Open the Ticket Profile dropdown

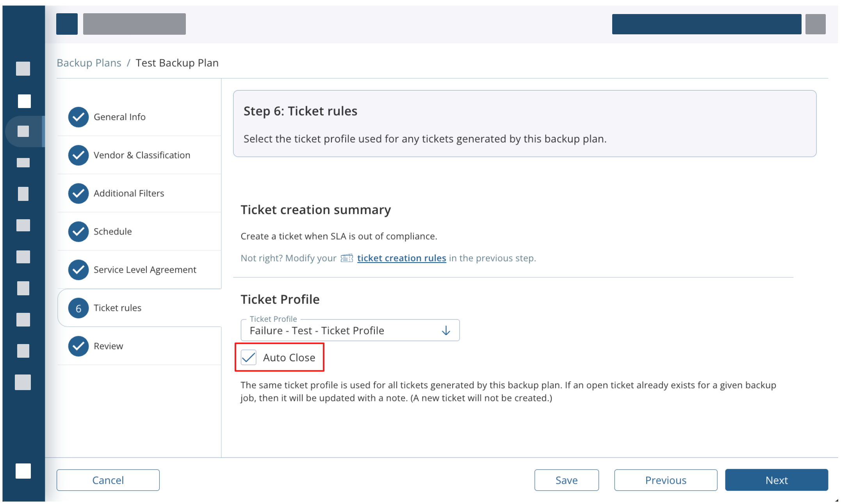pos(446,330)
